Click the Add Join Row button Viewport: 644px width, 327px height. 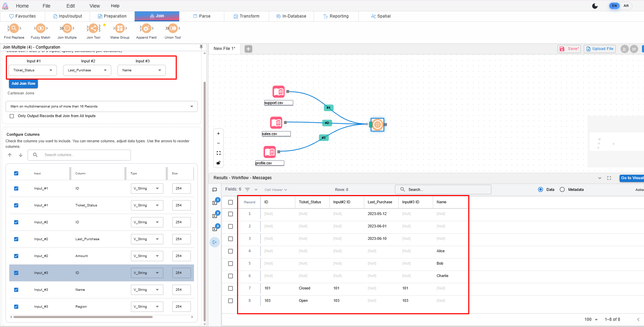23,84
